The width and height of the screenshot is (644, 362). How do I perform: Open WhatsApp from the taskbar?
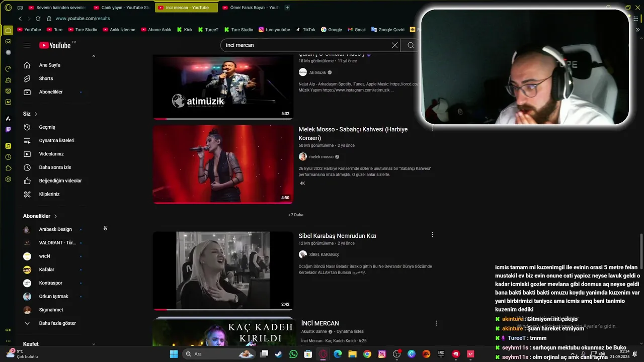click(x=293, y=354)
